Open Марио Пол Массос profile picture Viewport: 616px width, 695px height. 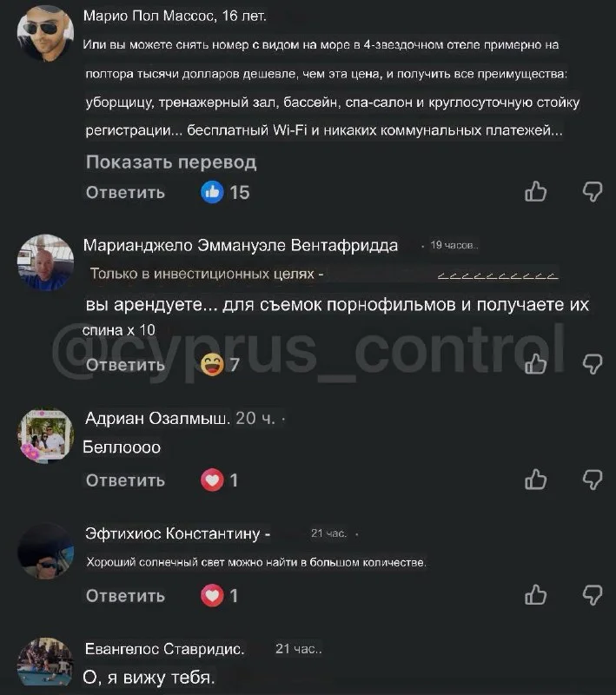tap(46, 33)
